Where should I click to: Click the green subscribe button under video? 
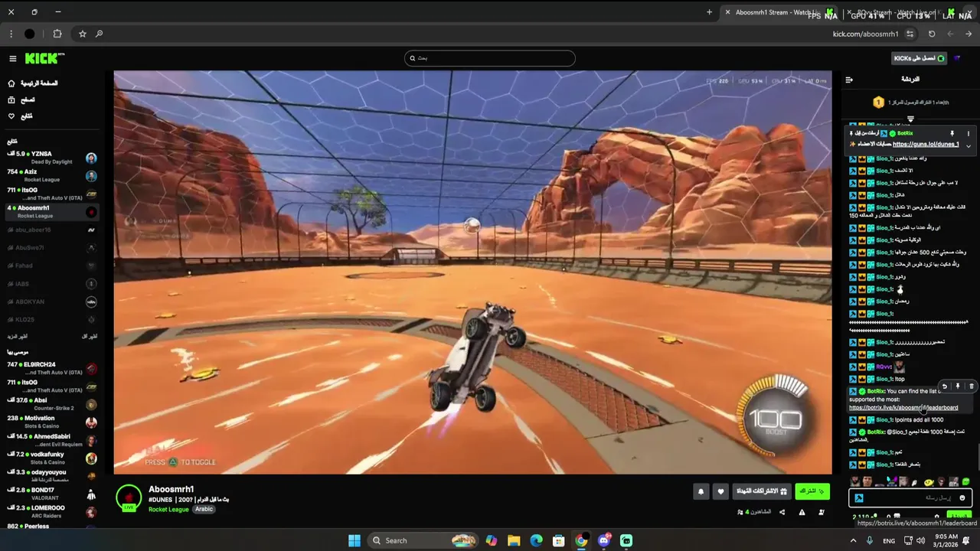(x=812, y=491)
